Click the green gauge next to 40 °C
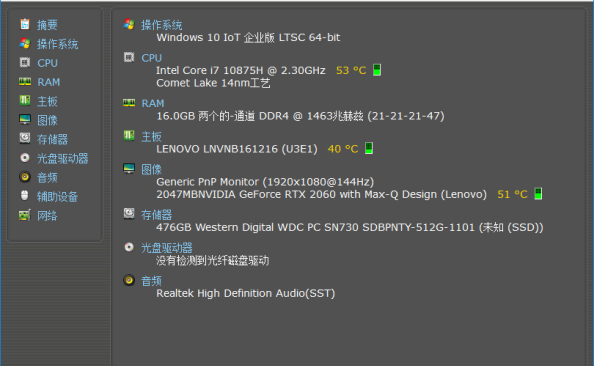This screenshot has width=594, height=366. [x=369, y=148]
